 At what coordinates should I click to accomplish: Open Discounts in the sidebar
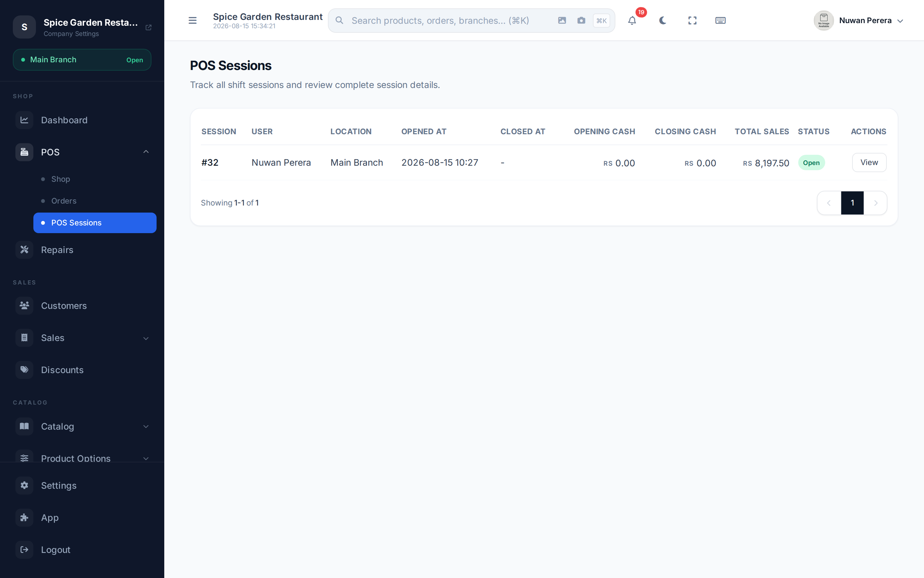[x=82, y=370]
